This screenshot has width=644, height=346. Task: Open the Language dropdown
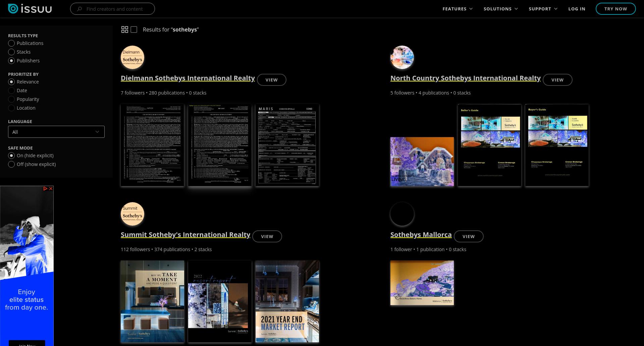coord(56,132)
